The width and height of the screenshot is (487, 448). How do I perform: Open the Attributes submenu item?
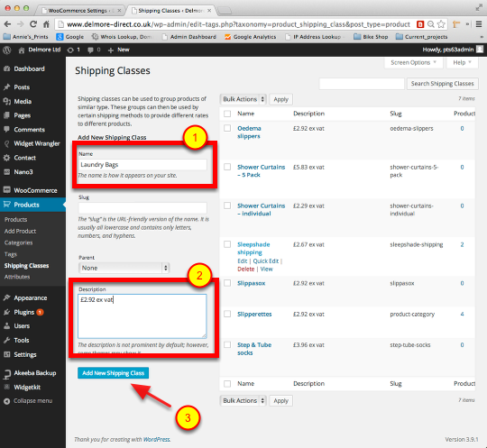[17, 277]
